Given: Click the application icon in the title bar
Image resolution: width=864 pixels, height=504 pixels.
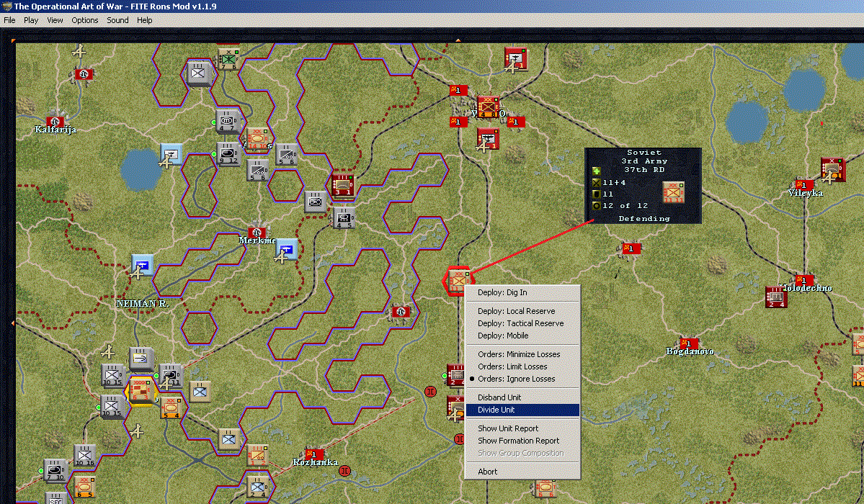Looking at the screenshot, I should 7,6.
